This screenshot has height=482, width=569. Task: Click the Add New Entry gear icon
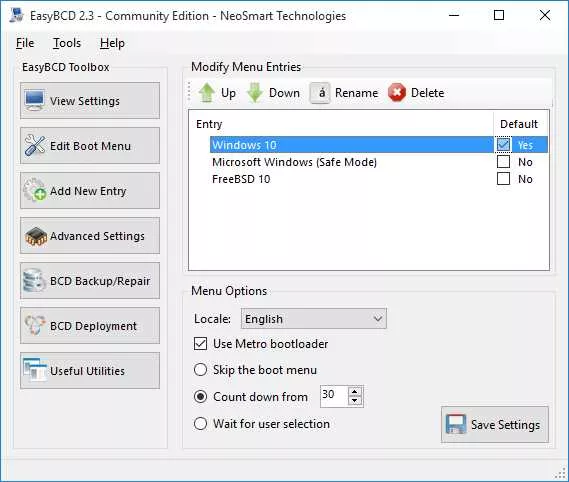[x=35, y=190]
